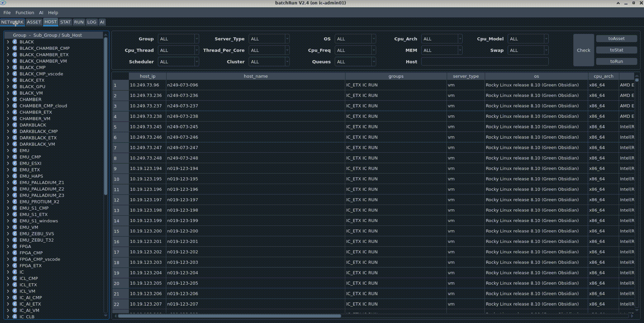The image size is (644, 323).
Task: Click the group icon beside ICL_VM
Action: 15,291
